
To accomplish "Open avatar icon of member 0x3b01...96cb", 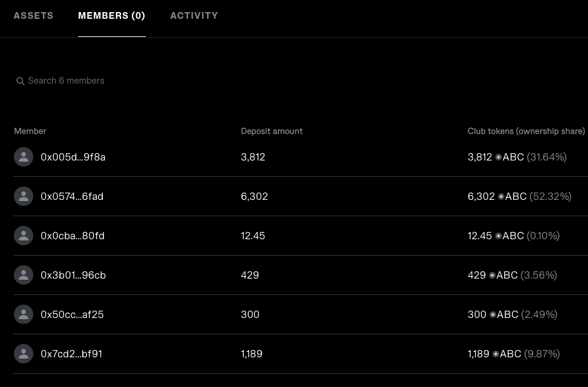I will tap(24, 275).
